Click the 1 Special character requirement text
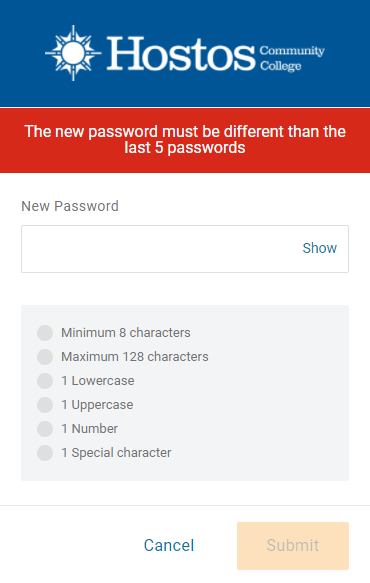Screen dimensions: 370x583 point(116,452)
